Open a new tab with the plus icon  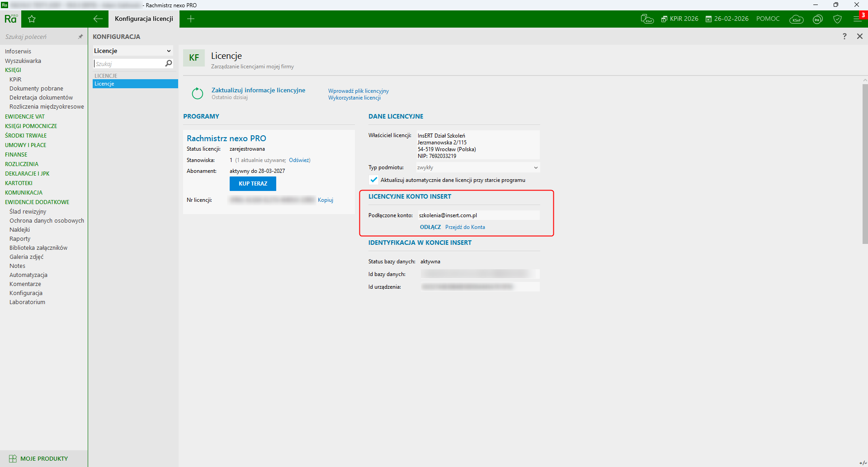pos(191,19)
